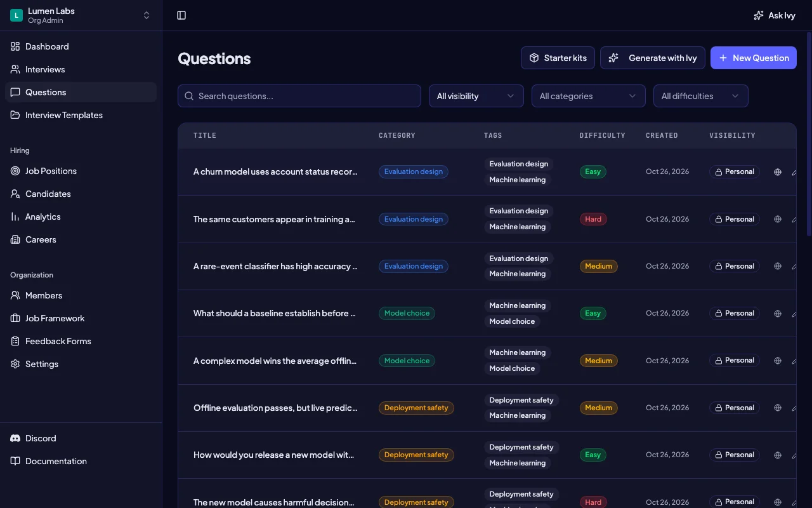The width and height of the screenshot is (812, 508).
Task: Click the TITLE column header
Action: click(x=205, y=135)
